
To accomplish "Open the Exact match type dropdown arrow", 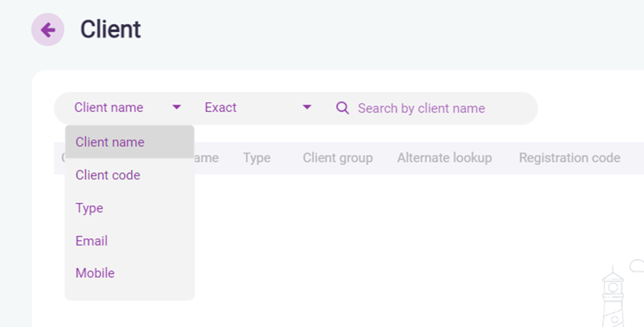I will click(307, 108).
